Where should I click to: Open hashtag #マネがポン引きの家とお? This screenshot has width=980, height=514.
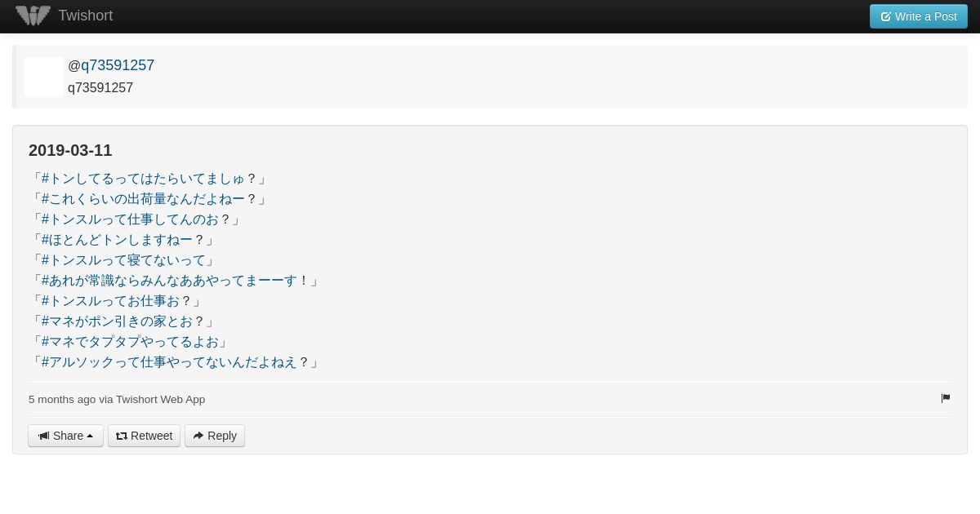pyautogui.click(x=117, y=321)
